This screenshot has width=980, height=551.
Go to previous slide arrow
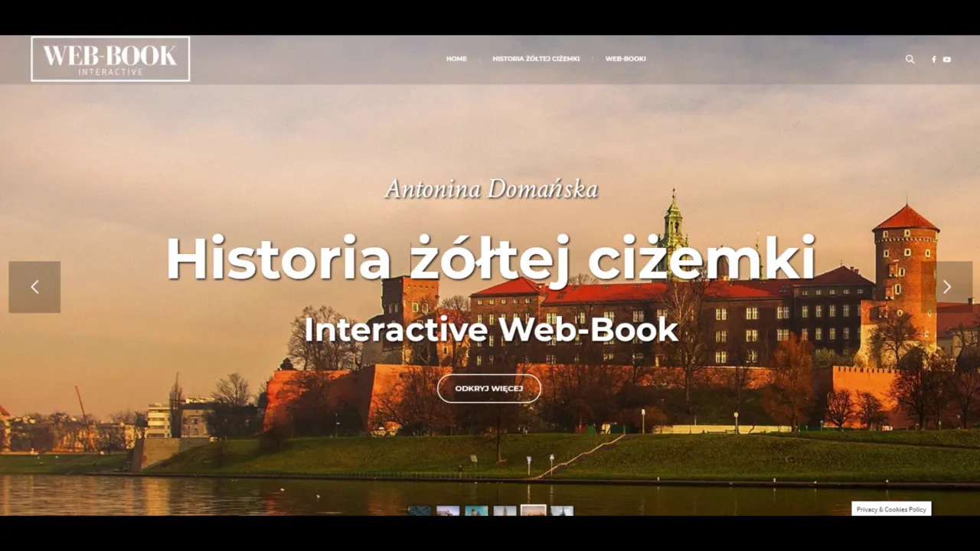(x=34, y=287)
